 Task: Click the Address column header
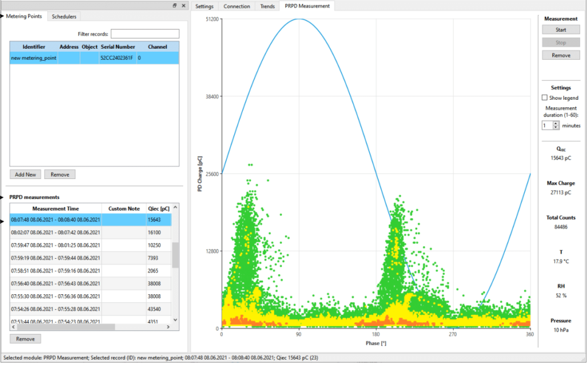click(69, 47)
